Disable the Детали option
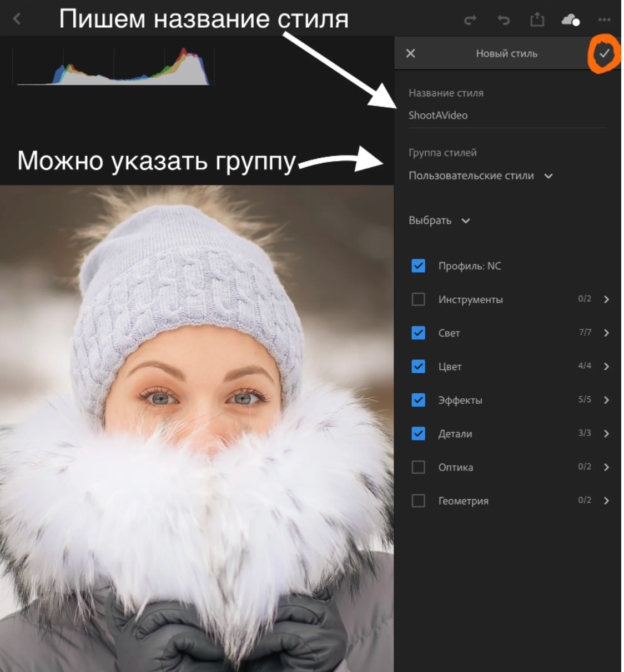This screenshot has width=624, height=672. 418,434
